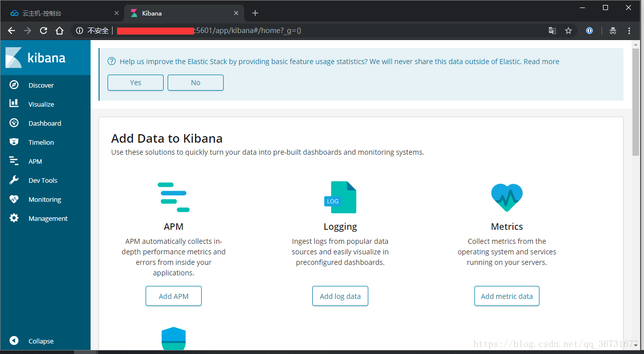Open a new tab with the plus button
The width and height of the screenshot is (644, 354).
[x=255, y=13]
